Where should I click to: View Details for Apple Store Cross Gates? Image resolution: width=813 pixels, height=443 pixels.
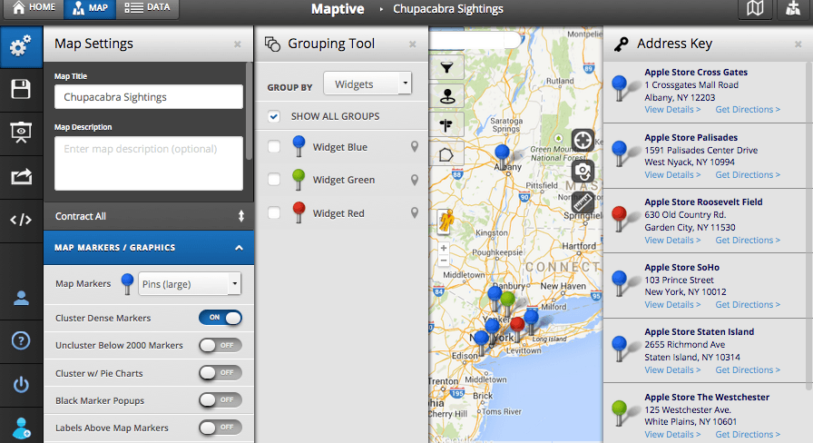672,109
